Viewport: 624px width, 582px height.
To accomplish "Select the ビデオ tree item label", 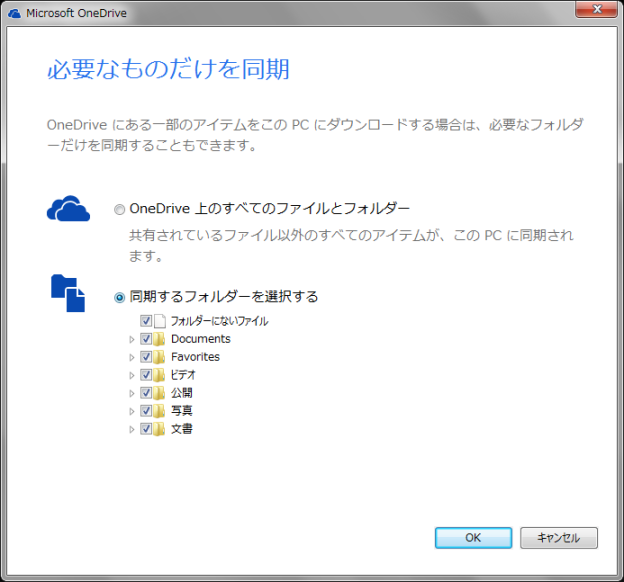I will click(x=183, y=375).
